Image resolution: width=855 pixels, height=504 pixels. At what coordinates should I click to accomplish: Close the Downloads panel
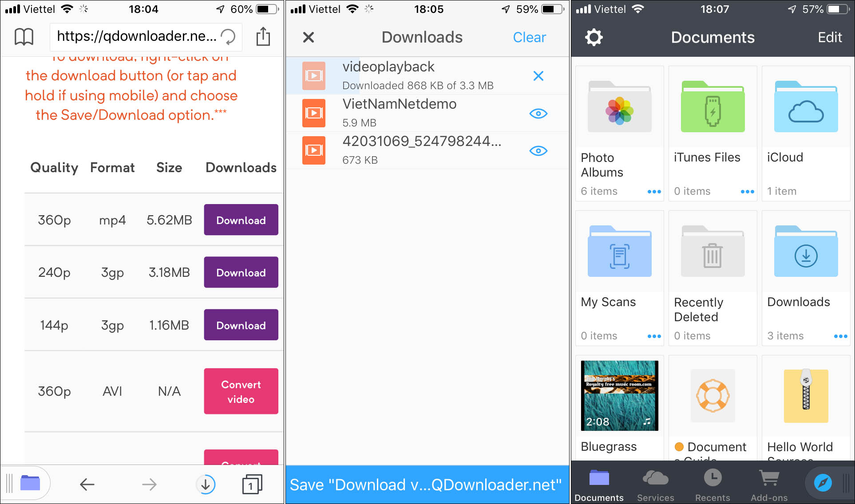pyautogui.click(x=309, y=37)
